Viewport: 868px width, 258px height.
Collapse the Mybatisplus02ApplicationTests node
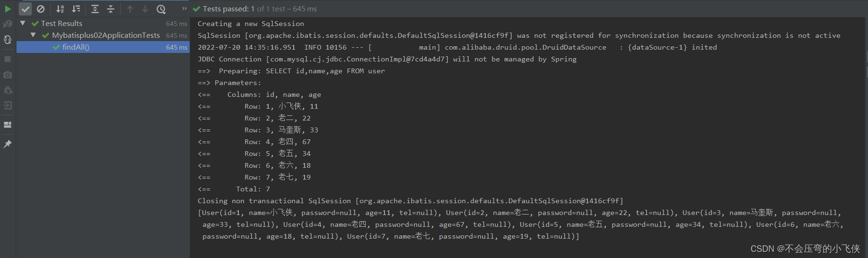pyautogui.click(x=33, y=35)
